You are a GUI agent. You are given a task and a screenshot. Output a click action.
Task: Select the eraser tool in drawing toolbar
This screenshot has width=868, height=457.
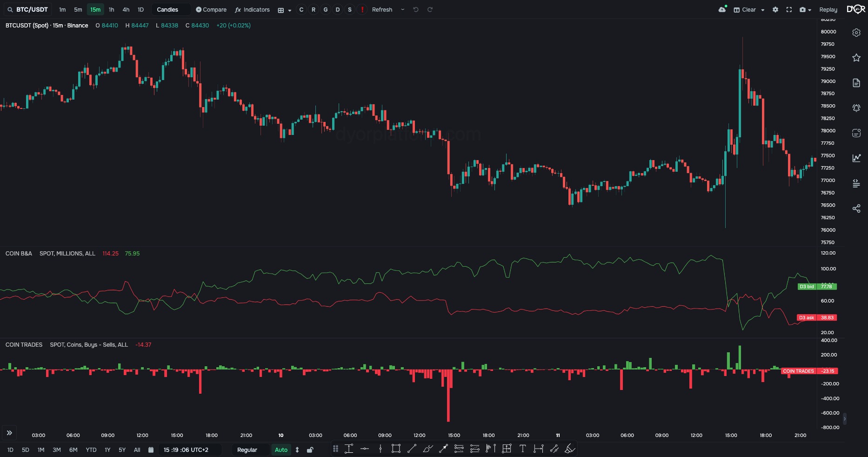(570, 449)
